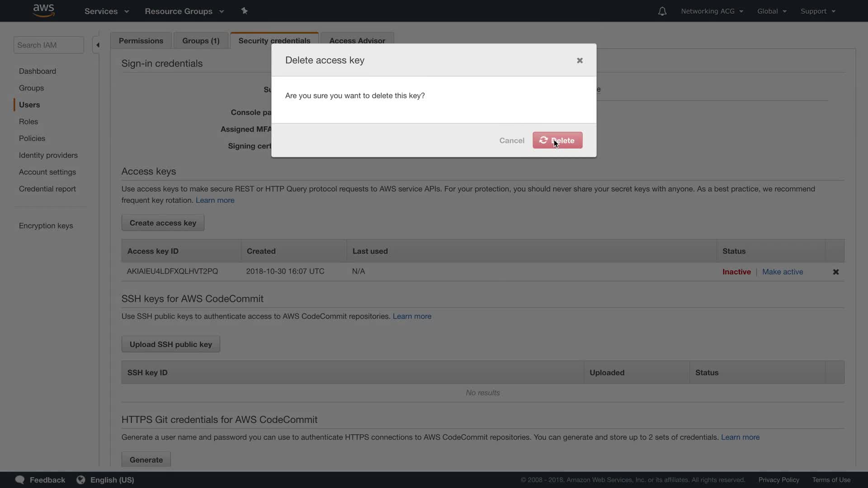868x488 pixels.
Task: Close the Delete access key dialog
Action: [580, 61]
